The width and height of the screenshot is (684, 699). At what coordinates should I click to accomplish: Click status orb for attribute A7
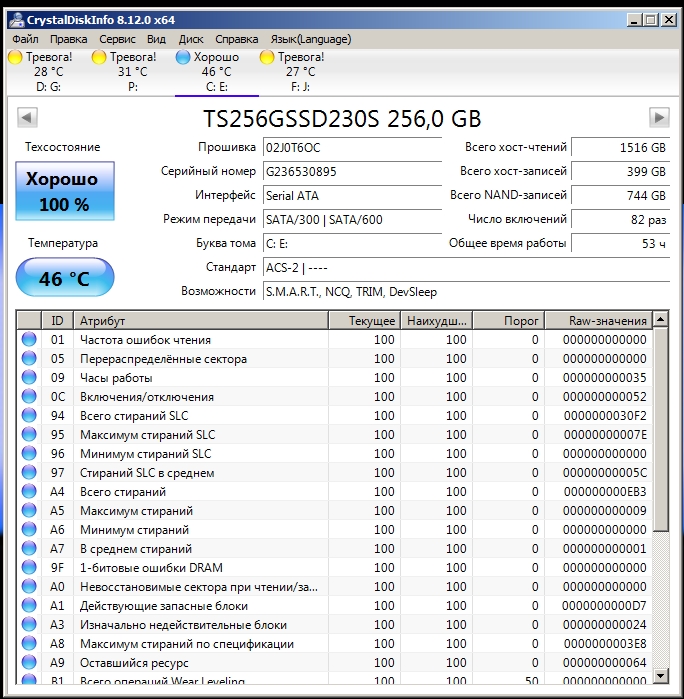29,548
